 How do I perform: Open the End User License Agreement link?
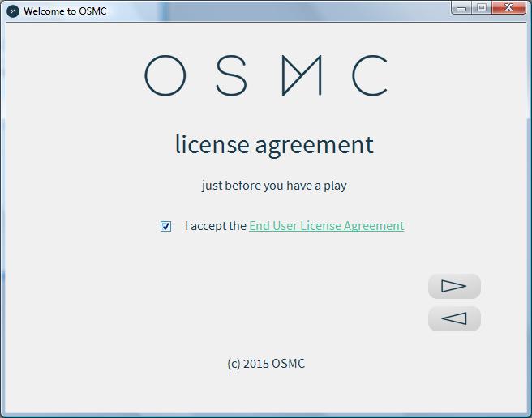pos(326,226)
